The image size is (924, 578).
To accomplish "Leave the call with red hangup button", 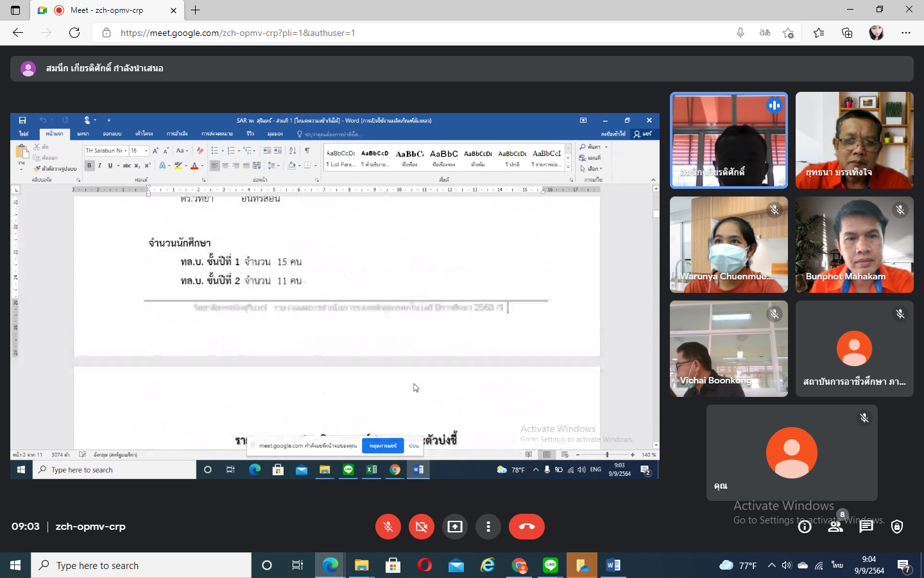I will 526,527.
